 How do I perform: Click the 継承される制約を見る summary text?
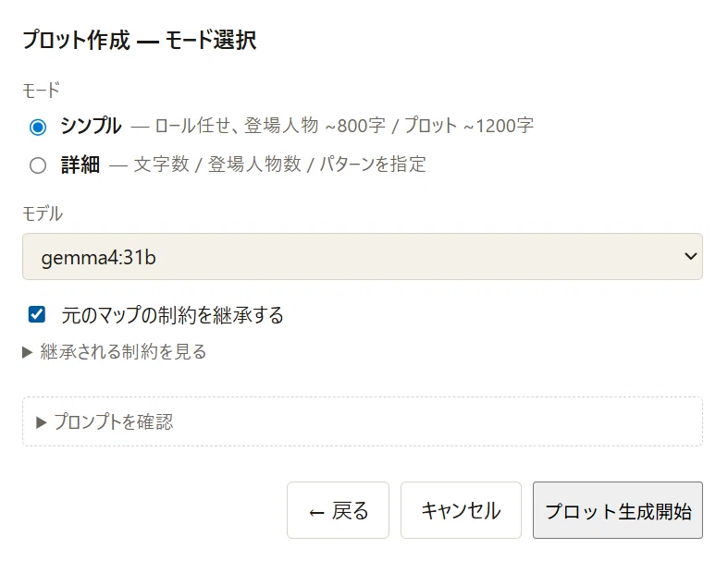[123, 352]
